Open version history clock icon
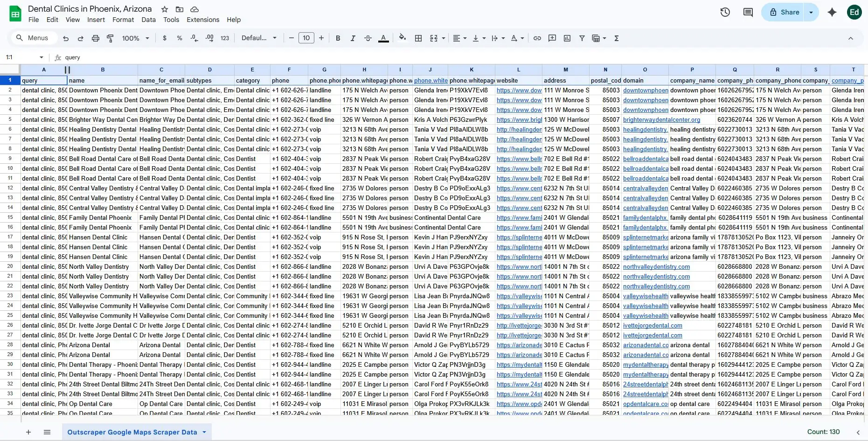 tap(725, 12)
